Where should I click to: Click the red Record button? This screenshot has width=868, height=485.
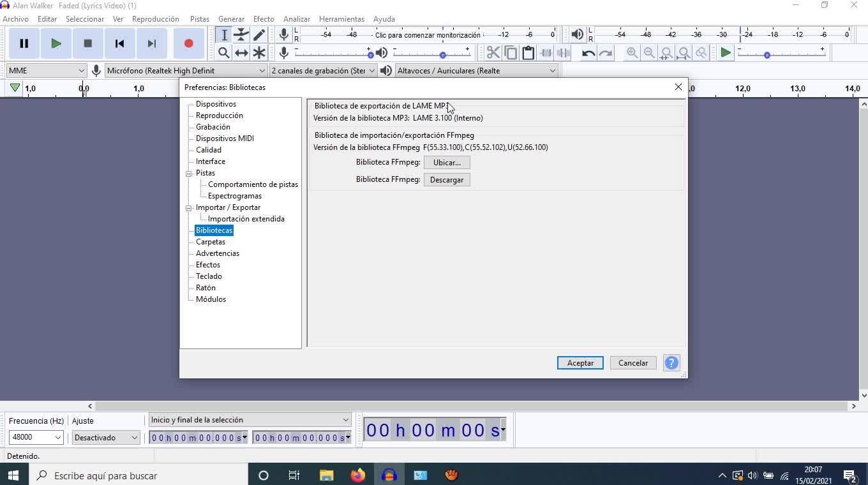click(188, 43)
